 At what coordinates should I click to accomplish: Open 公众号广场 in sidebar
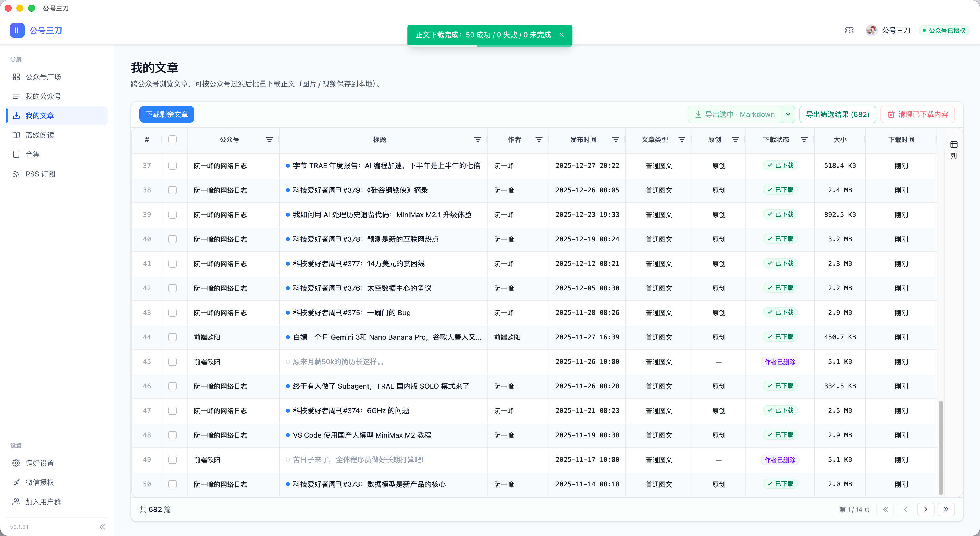click(x=57, y=77)
